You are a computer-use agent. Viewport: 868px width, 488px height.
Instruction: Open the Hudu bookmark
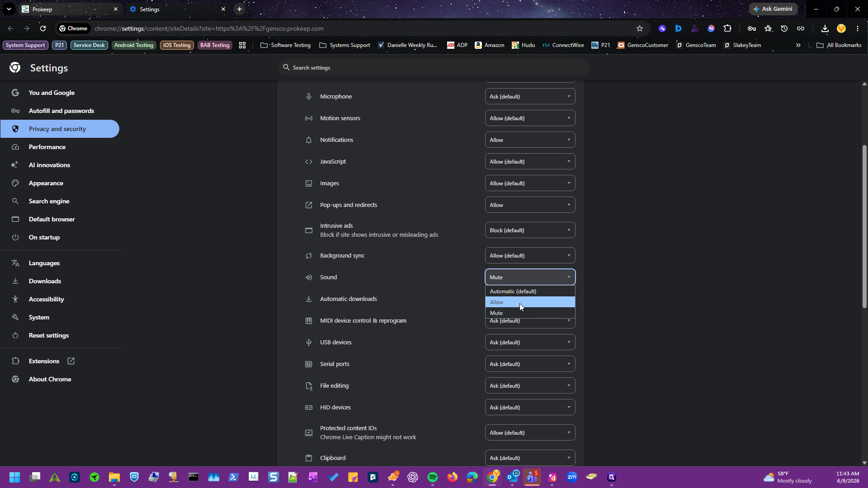tap(524, 45)
